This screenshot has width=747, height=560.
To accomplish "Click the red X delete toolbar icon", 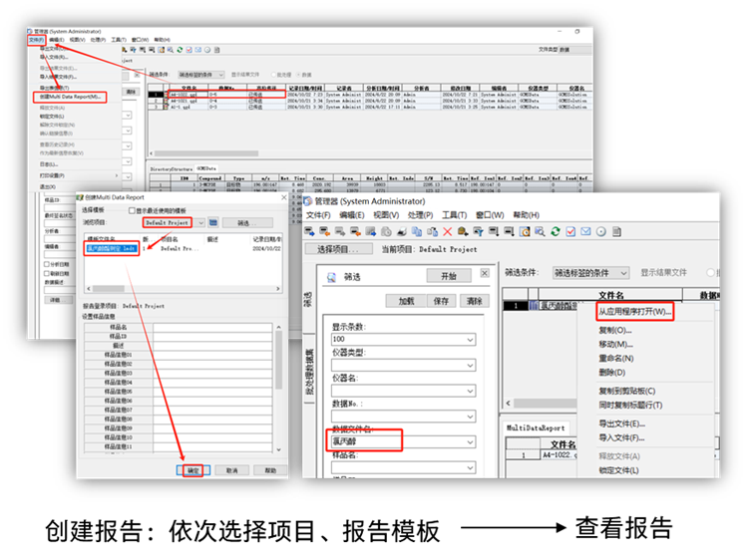I will coord(448,231).
